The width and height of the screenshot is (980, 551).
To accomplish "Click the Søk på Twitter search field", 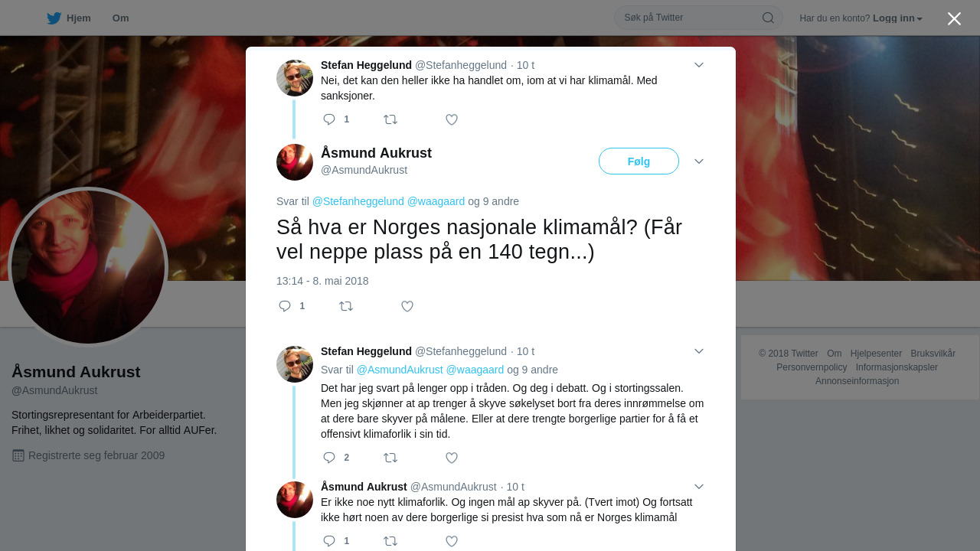I will pos(689,18).
